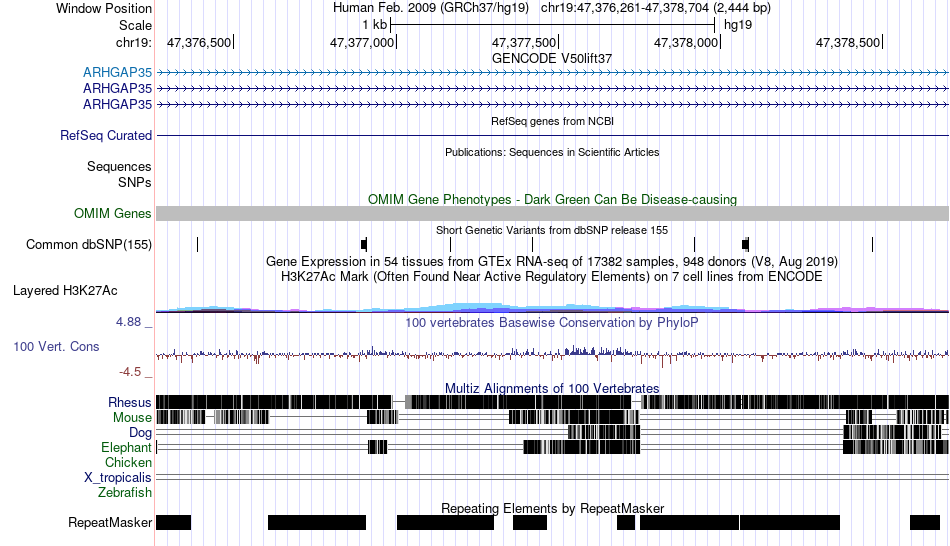Click '100 vertebrates Basewise Conservation by PhyloP' title

click(552, 322)
